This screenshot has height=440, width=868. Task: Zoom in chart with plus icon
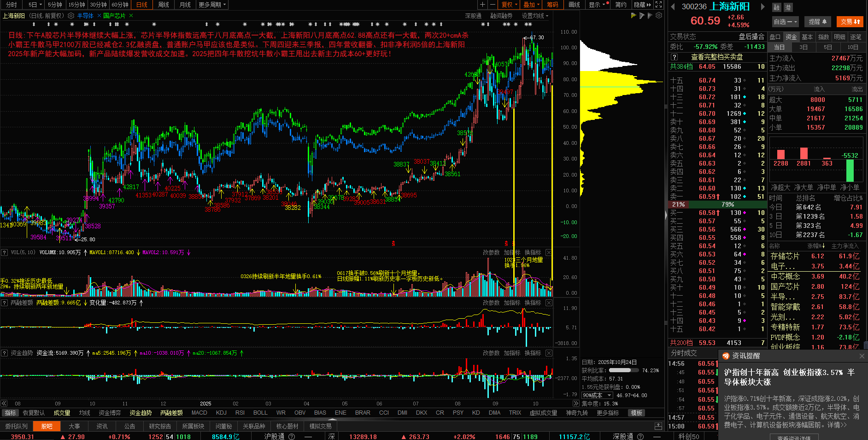[x=482, y=5]
